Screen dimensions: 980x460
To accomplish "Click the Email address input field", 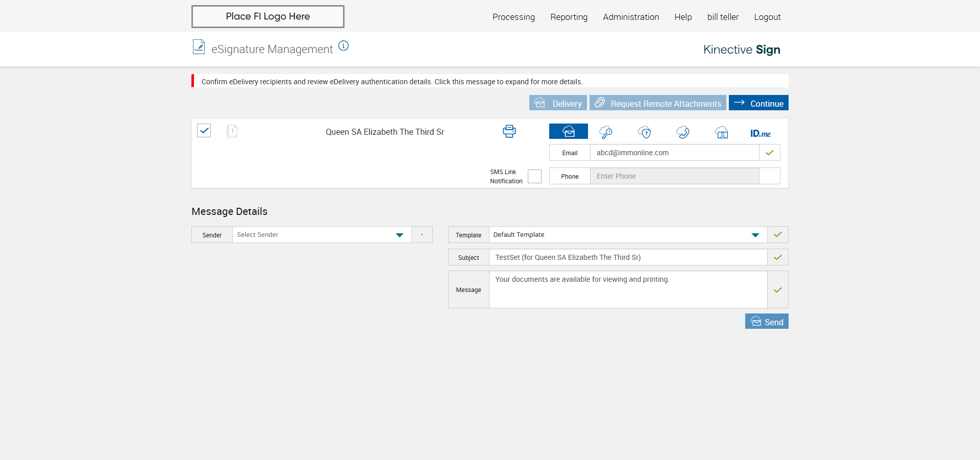I will (x=674, y=153).
